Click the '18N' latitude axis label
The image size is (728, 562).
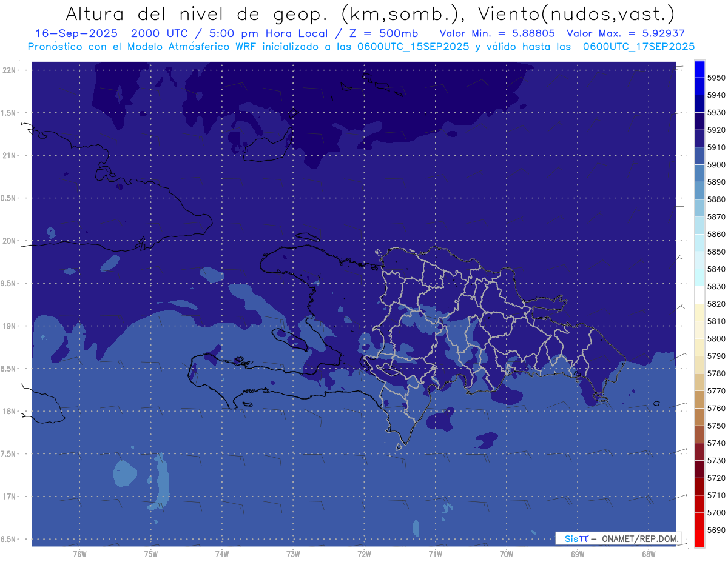(10, 411)
